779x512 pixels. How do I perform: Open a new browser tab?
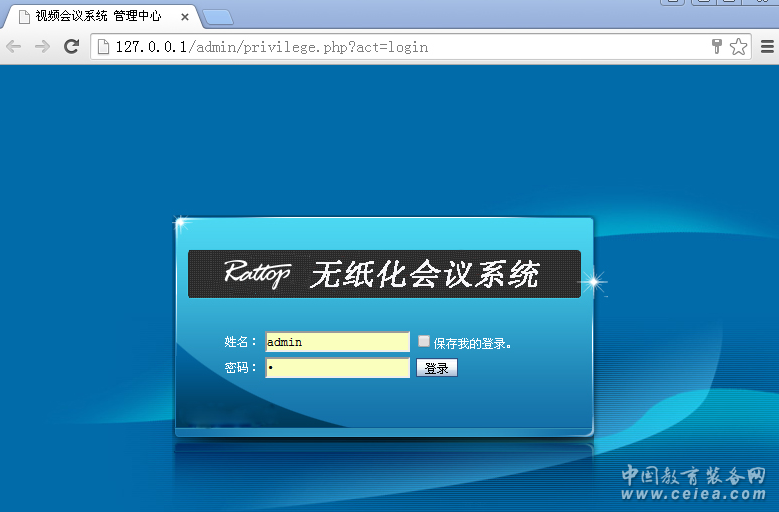click(217, 17)
